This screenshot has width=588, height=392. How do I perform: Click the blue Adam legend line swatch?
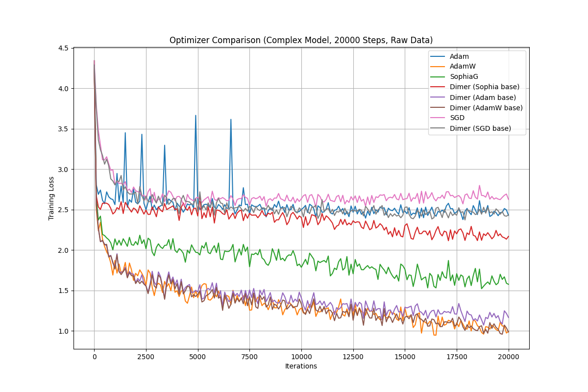tap(439, 56)
